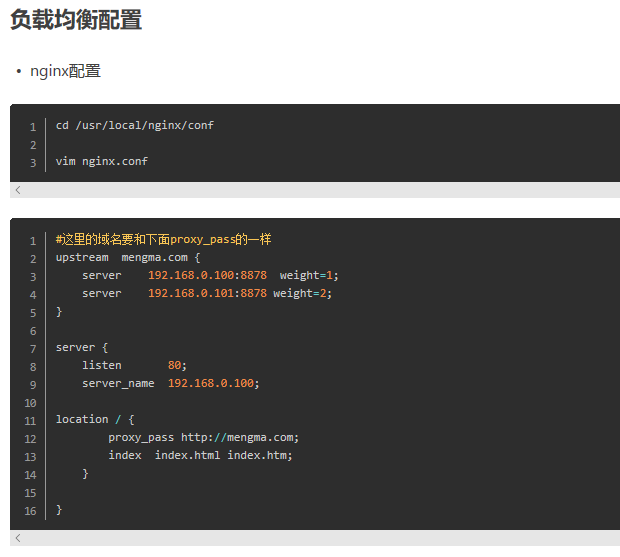Click the word listen
This screenshot has height=557, width=620.
pyautogui.click(x=102, y=365)
